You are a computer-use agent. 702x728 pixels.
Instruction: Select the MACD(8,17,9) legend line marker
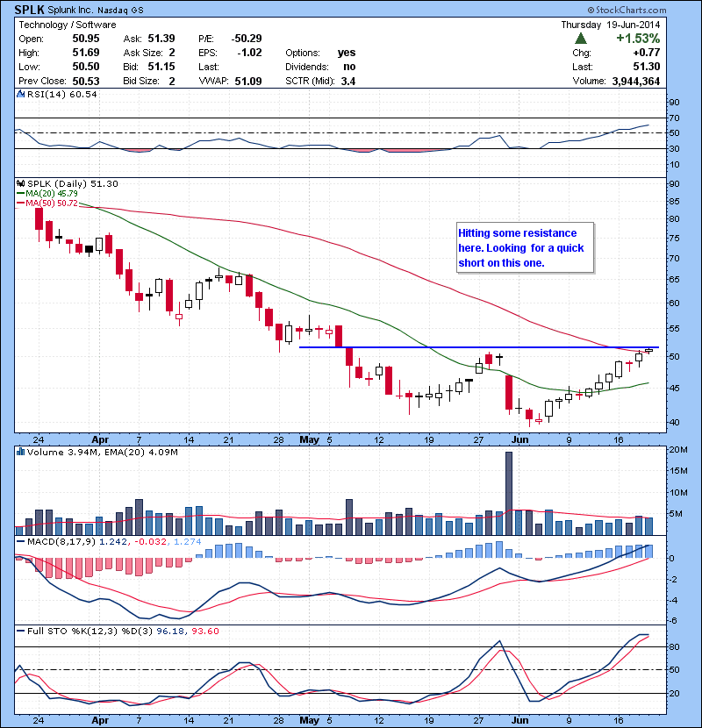click(x=20, y=541)
